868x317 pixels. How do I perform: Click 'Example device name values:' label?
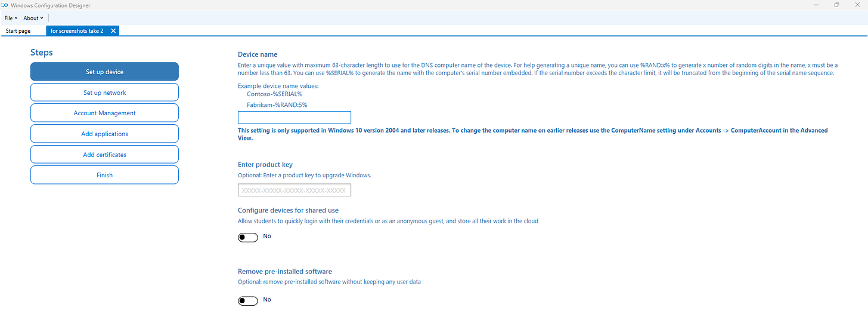[x=278, y=86]
